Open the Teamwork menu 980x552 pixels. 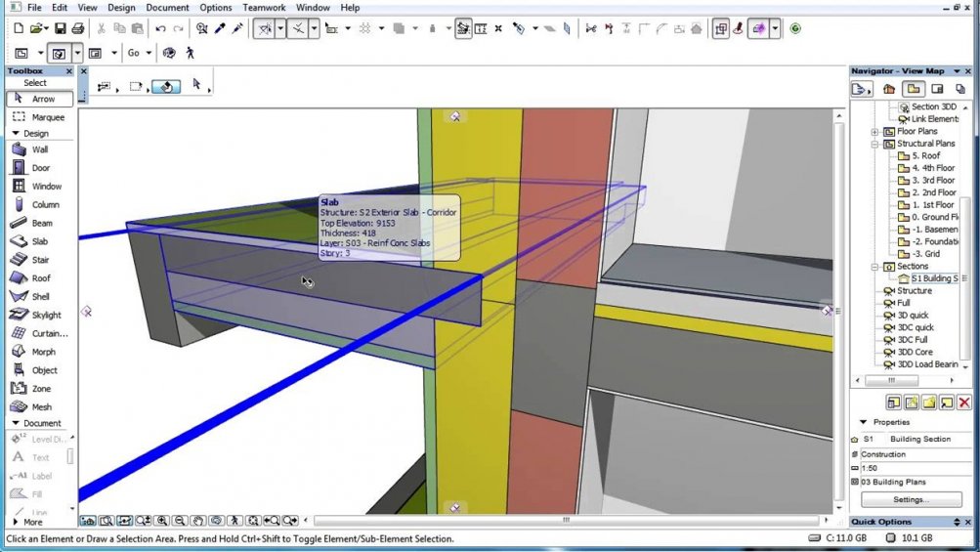click(264, 8)
